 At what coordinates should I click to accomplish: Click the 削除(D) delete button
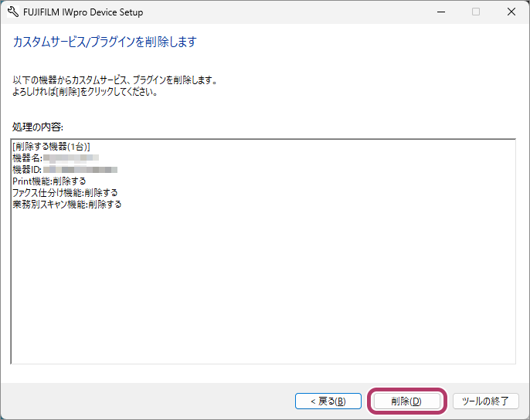click(x=406, y=401)
